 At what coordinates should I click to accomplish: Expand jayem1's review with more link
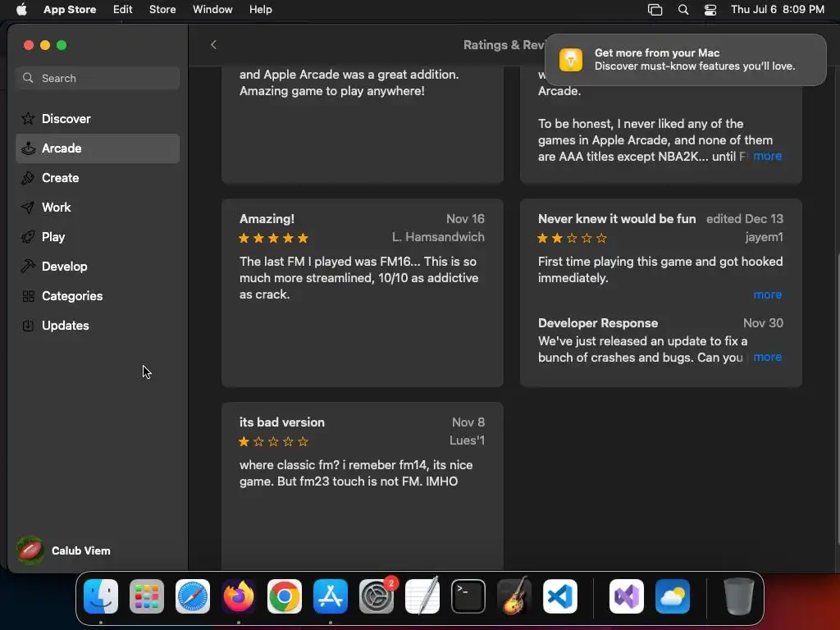pyautogui.click(x=767, y=294)
